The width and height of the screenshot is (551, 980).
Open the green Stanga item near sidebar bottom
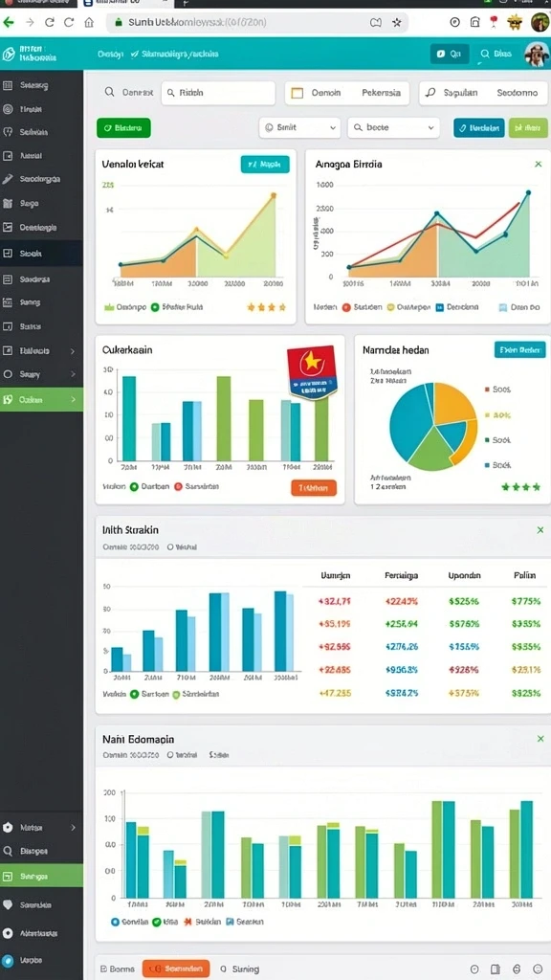coord(41,876)
